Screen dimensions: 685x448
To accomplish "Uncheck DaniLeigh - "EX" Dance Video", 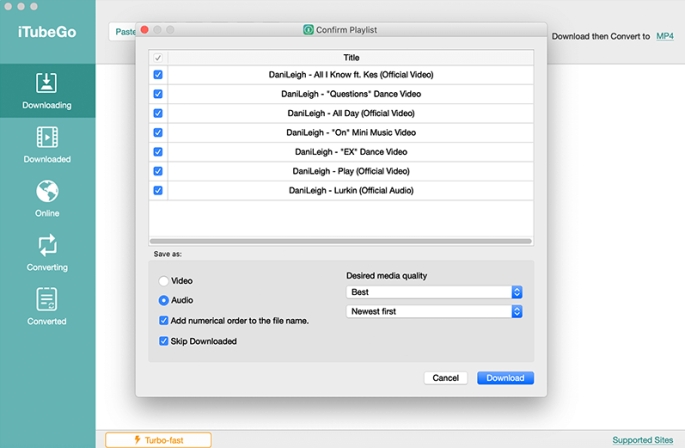I will point(158,152).
